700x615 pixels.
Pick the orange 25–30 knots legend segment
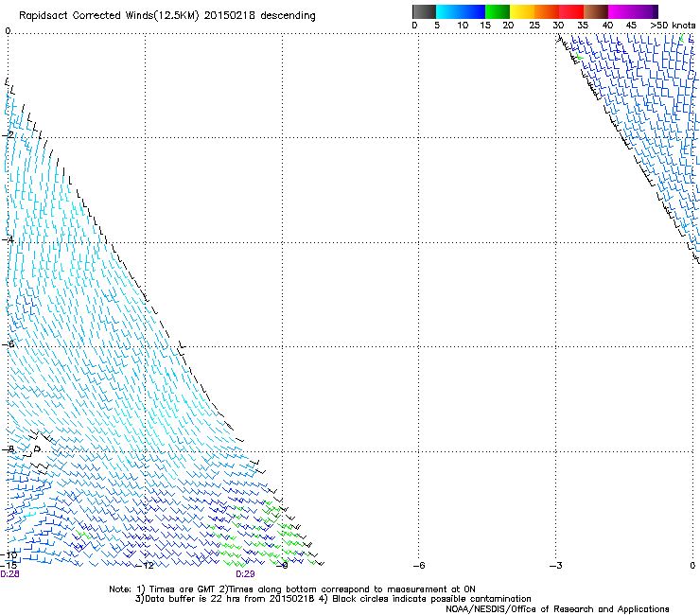coord(547,11)
